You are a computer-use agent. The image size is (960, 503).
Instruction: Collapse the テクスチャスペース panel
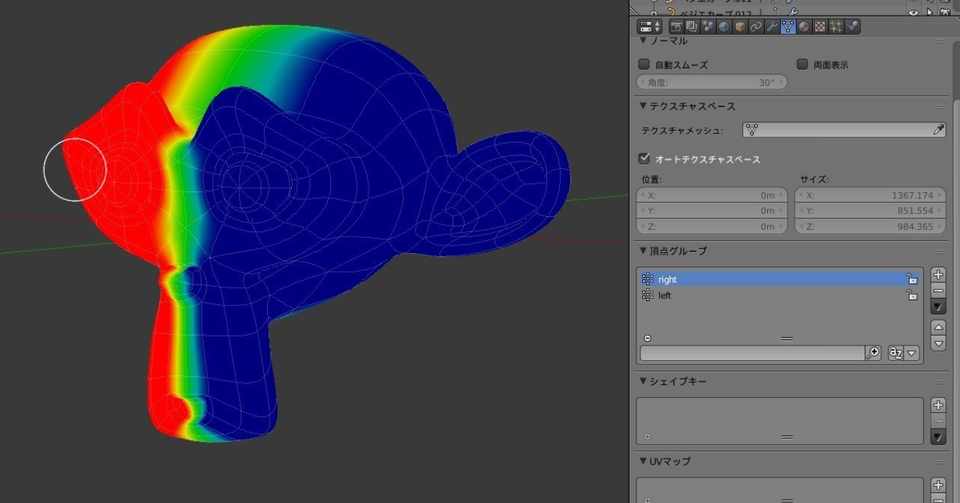(x=643, y=106)
